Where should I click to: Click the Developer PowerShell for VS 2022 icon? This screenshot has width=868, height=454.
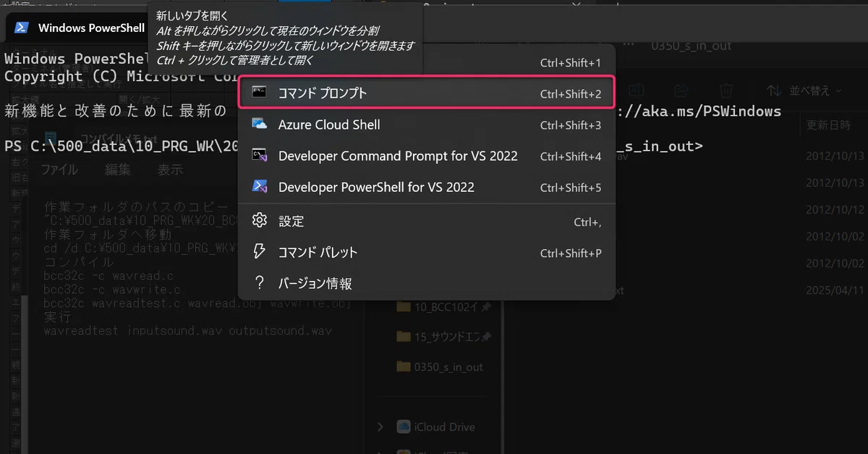[260, 187]
